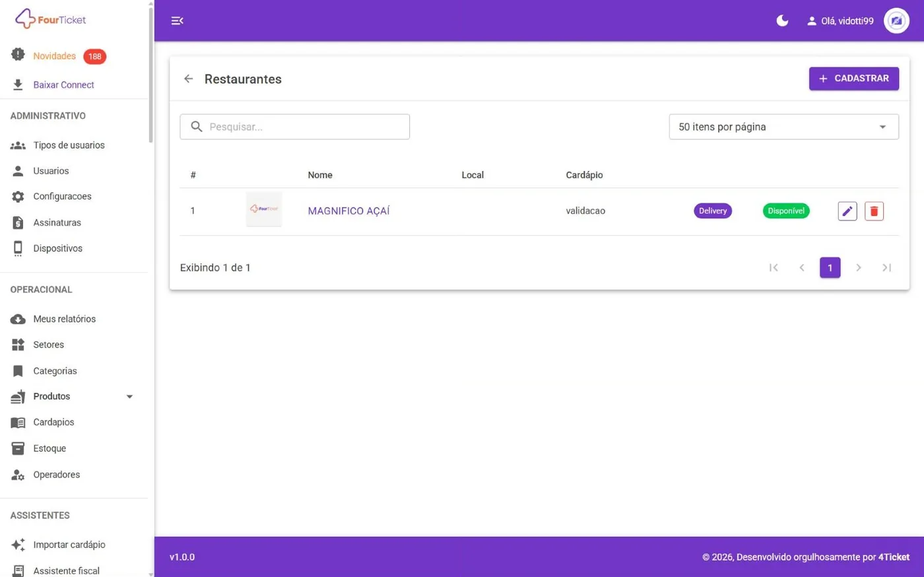Image resolution: width=924 pixels, height=577 pixels.
Task: Expand the Produtos submenu arrow
Action: (129, 397)
